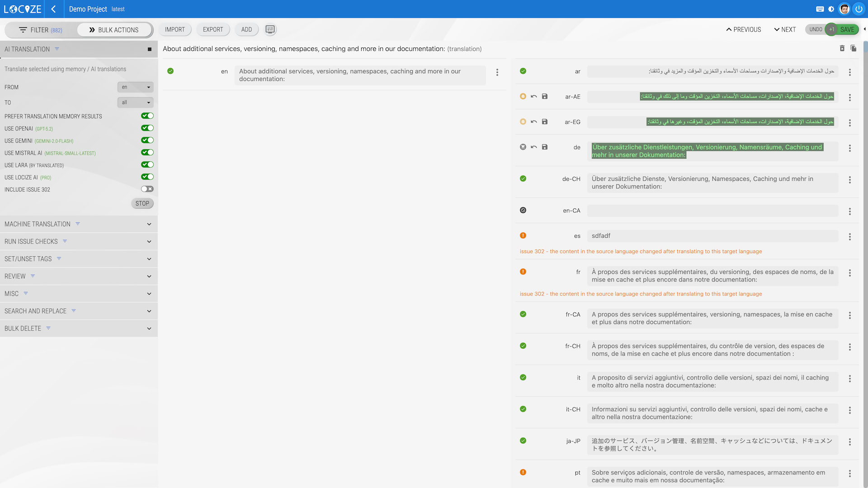Enable the INCLUDE ISSUE 302 toggle
Screen dimensions: 868x488
point(147,189)
